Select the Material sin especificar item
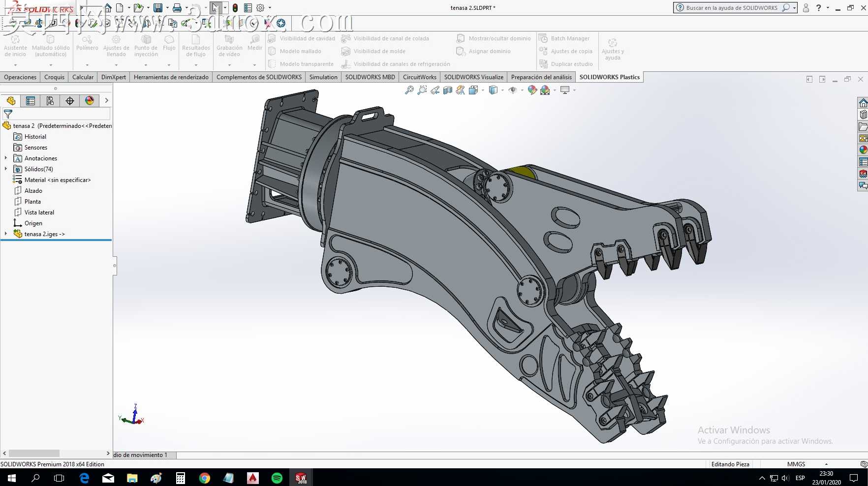This screenshot has height=486, width=868. [57, 180]
